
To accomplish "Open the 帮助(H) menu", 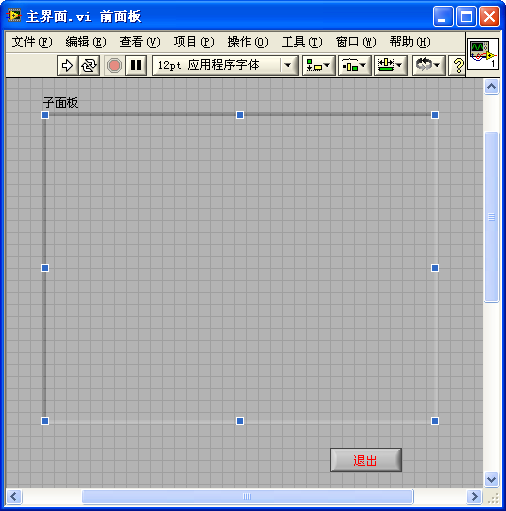I will (x=410, y=42).
